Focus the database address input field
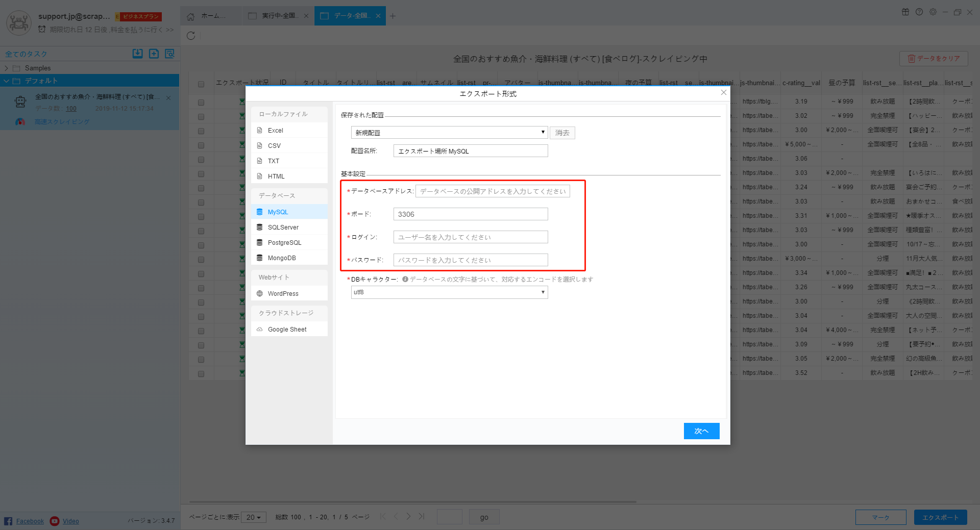Viewport: 980px width, 530px height. tap(493, 191)
